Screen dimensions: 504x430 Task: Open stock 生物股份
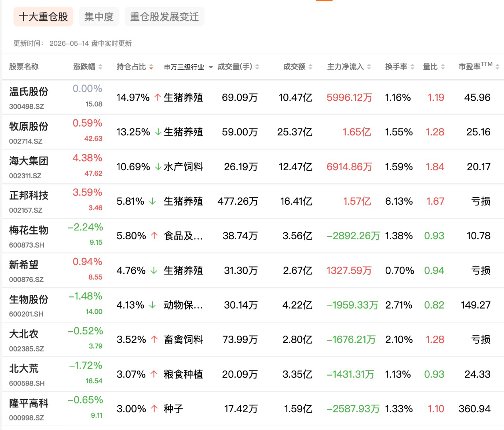(x=29, y=299)
